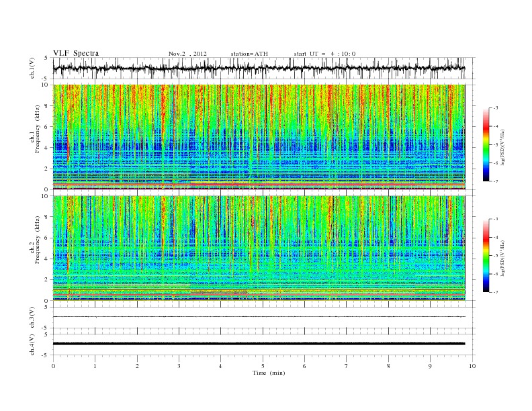Click the "ch.1(V)" waveform axis label
The height and width of the screenshot is (411, 532).
[32, 68]
